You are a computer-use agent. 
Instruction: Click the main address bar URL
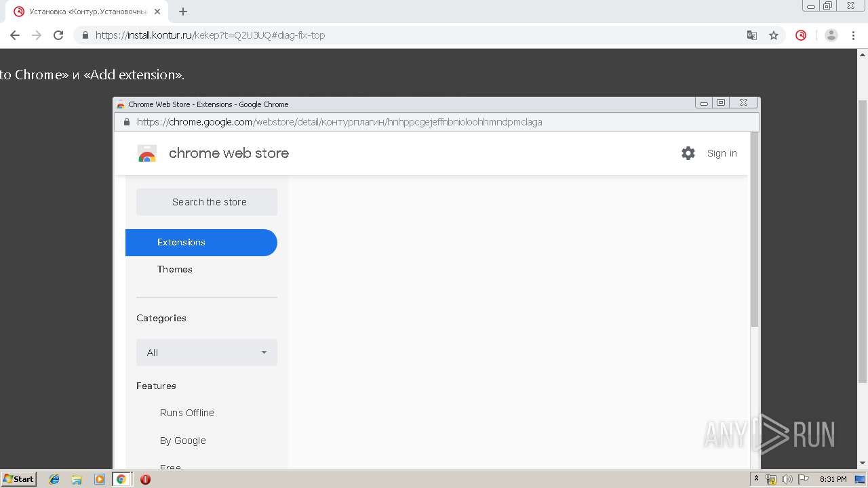210,35
